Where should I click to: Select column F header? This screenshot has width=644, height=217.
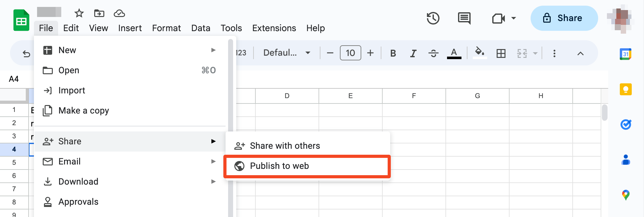414,96
